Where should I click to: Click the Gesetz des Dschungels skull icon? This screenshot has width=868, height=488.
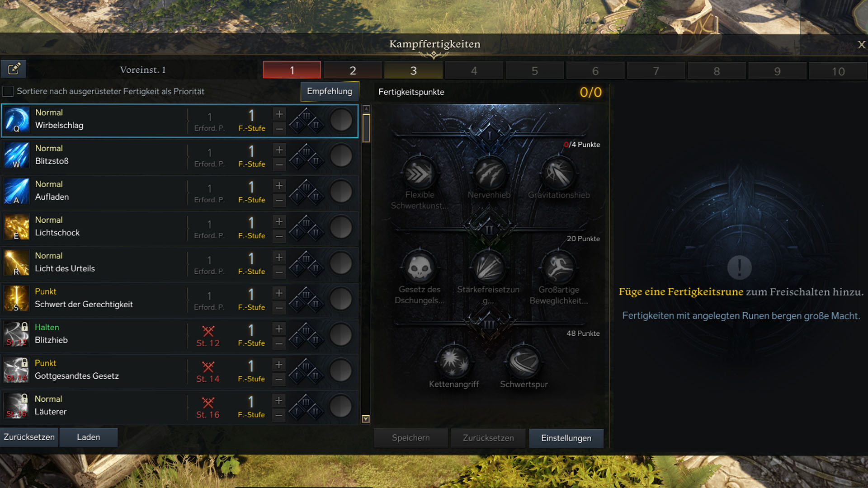(420, 267)
